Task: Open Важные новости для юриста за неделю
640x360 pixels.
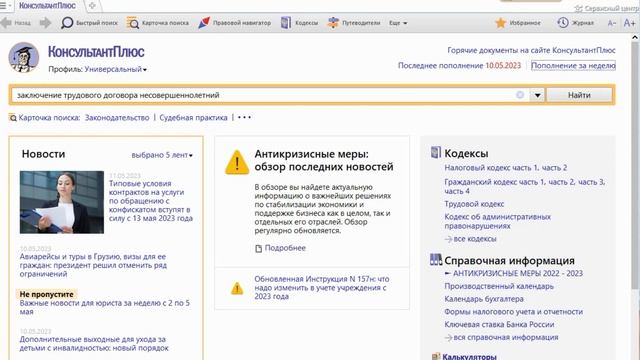Action: pos(104,307)
